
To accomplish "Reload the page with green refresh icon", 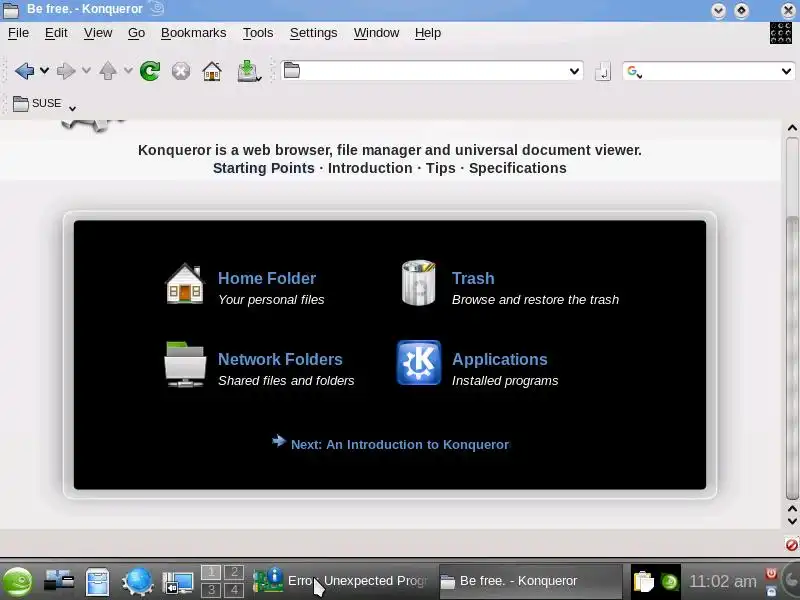I will point(150,71).
